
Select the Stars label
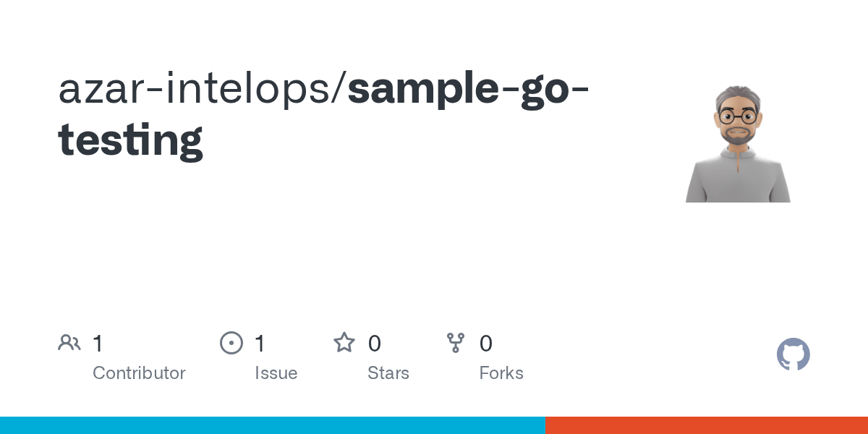[388, 373]
